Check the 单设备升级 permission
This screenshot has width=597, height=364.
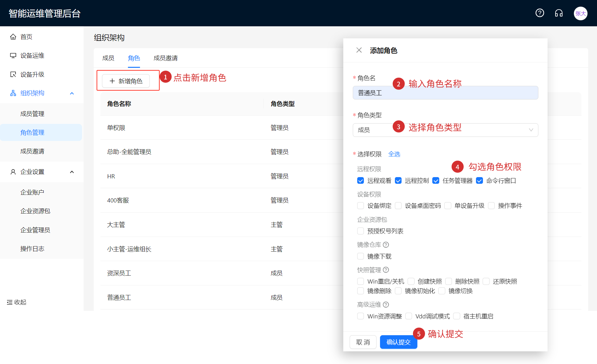pos(448,206)
